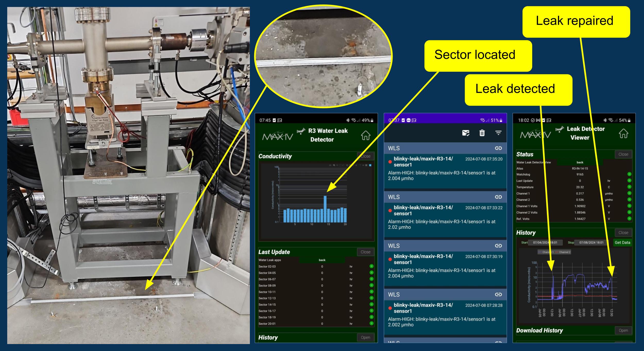The image size is (644, 351).
Task: Tap home icon in R3 Water Leak Detector
Action: (x=366, y=135)
